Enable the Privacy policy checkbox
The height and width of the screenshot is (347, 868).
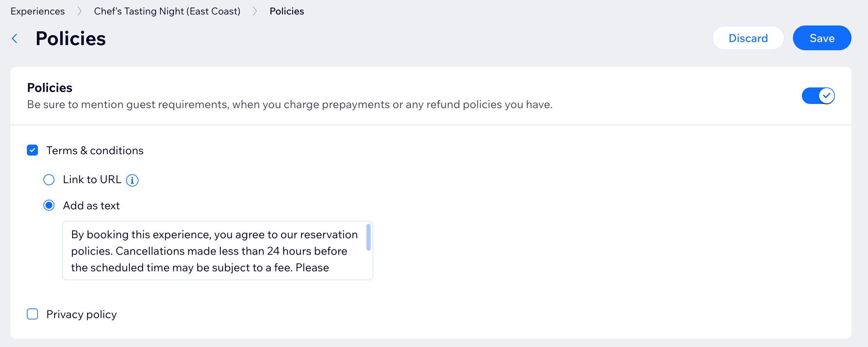[32, 314]
